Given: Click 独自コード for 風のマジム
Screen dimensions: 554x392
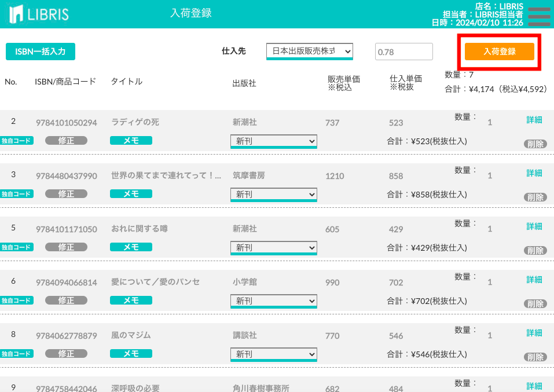Looking at the screenshot, I should pyautogui.click(x=17, y=354).
